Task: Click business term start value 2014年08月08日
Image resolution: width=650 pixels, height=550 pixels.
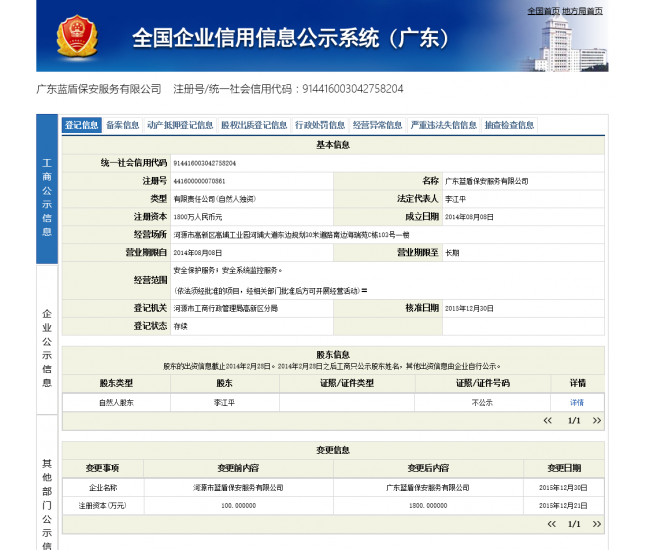Action: 197,253
